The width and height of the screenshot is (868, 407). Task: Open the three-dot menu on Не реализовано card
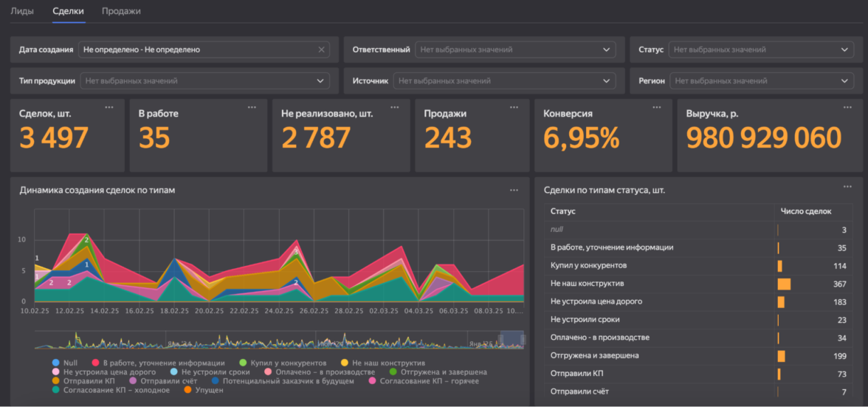(395, 108)
